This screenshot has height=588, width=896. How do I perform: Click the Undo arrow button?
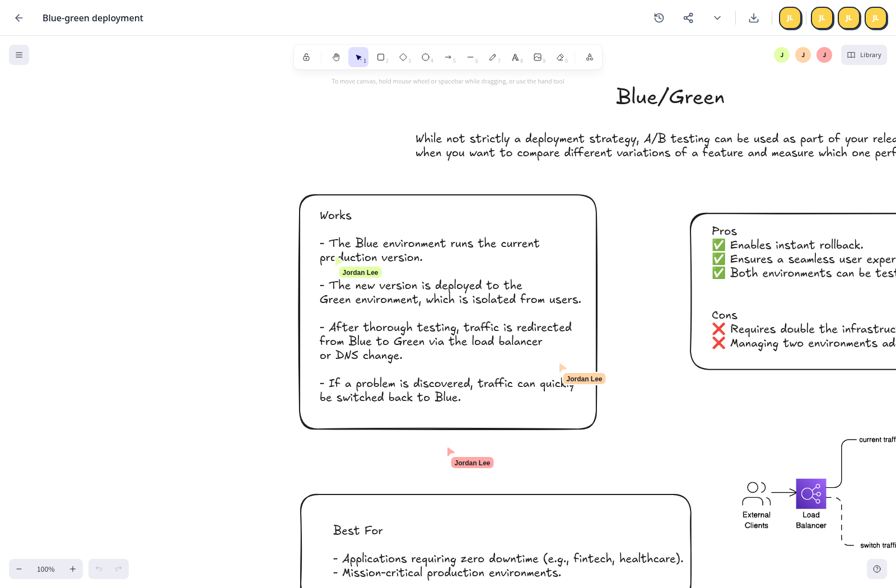coord(99,569)
